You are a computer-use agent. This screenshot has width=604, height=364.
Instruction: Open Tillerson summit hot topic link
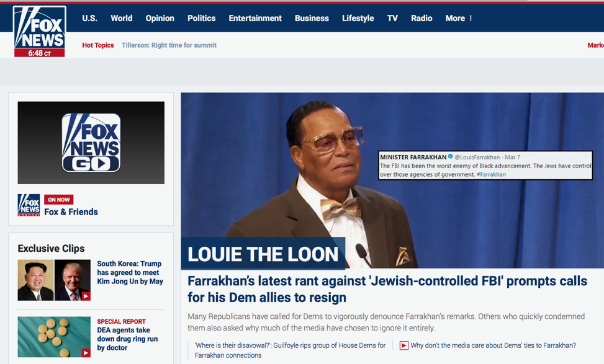pos(169,45)
